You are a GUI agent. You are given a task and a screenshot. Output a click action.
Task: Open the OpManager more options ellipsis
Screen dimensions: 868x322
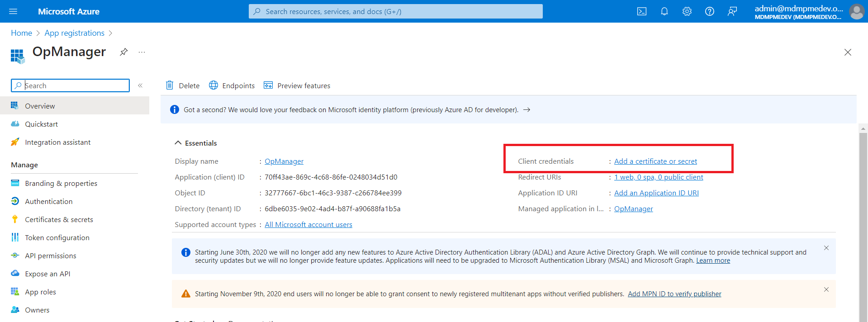[142, 52]
